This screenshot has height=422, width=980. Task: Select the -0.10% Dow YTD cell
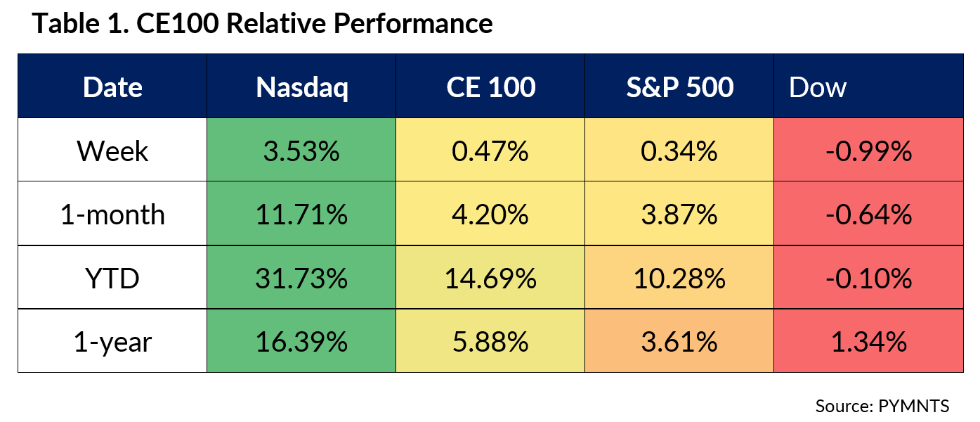click(x=868, y=278)
